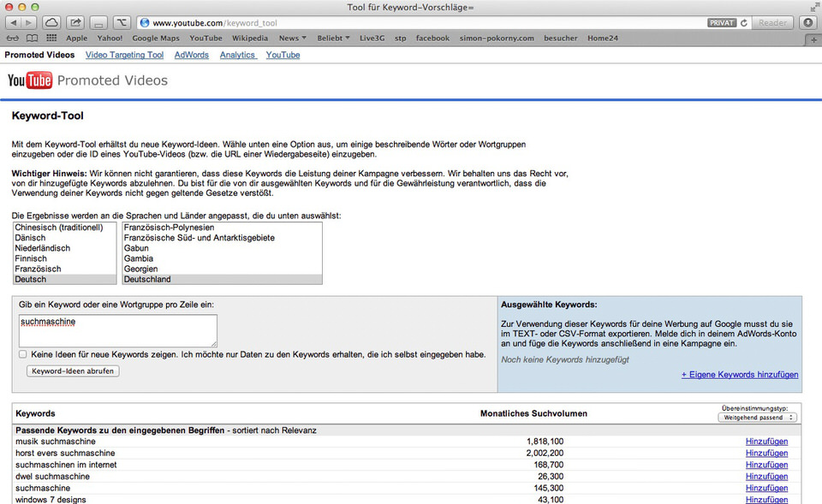This screenshot has width=822, height=504.
Task: Select Deutschland in the country list
Action: pyautogui.click(x=223, y=279)
